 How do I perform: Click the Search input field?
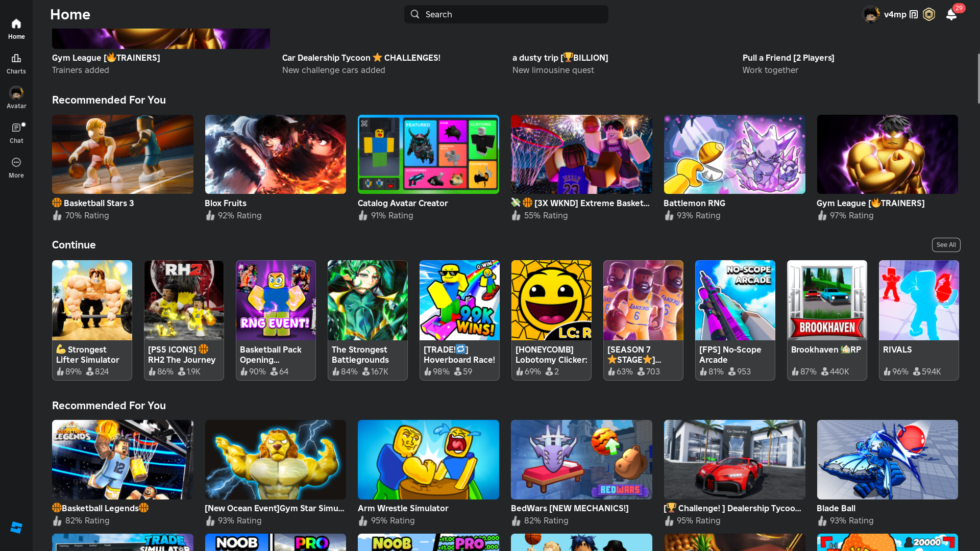(x=506, y=14)
